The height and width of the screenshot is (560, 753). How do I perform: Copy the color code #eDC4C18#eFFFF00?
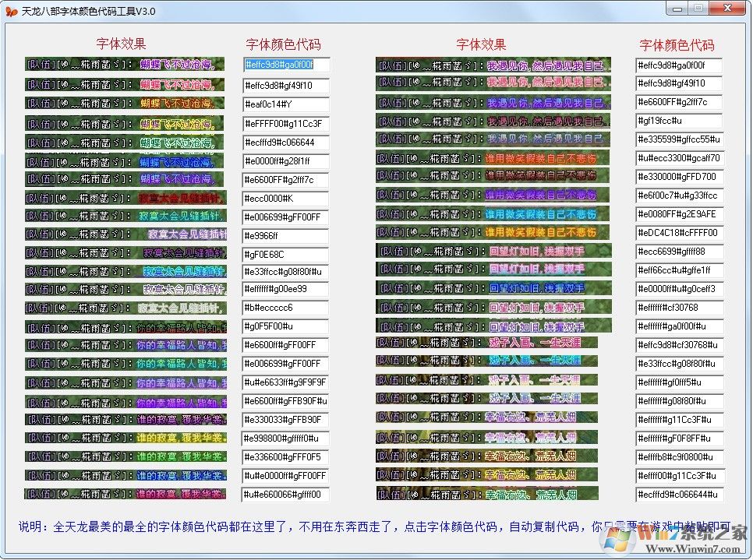click(677, 233)
